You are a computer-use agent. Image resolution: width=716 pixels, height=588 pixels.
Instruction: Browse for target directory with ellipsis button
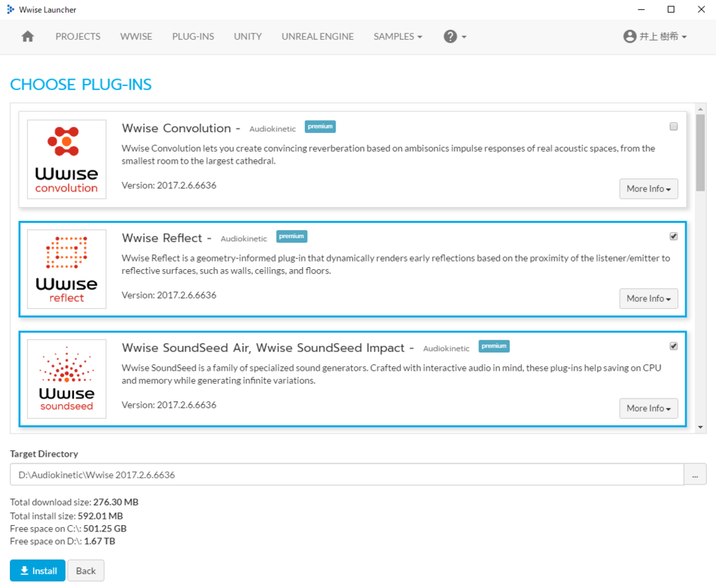point(695,475)
